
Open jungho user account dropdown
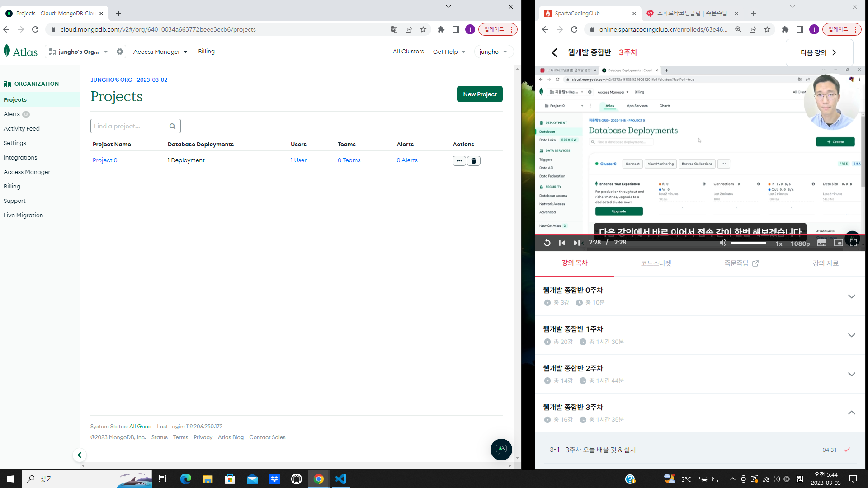494,52
